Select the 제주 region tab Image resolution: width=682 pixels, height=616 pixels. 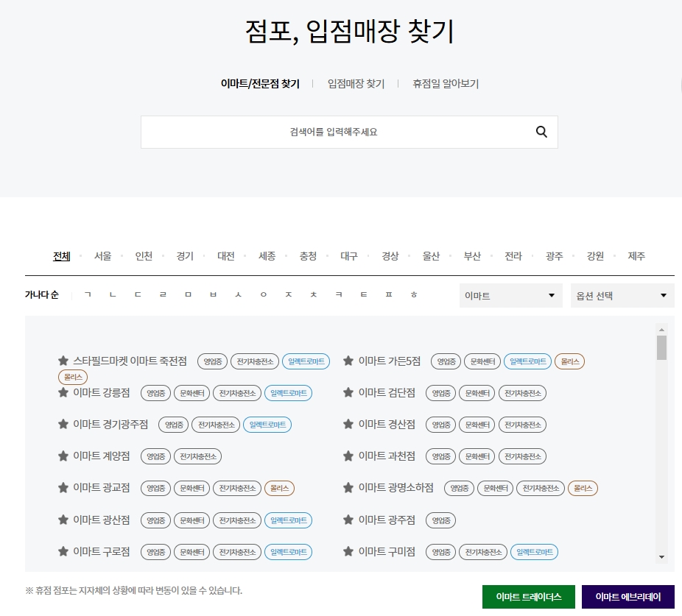636,256
